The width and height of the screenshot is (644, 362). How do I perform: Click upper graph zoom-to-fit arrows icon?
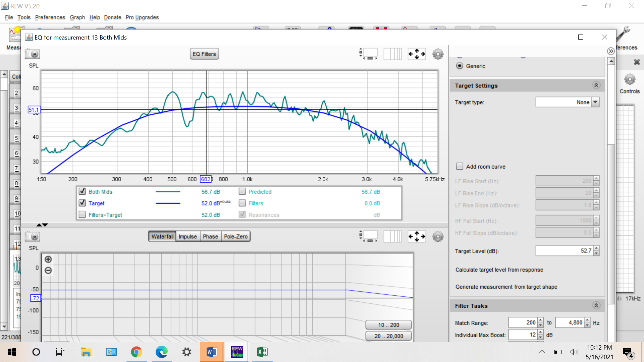417,54
